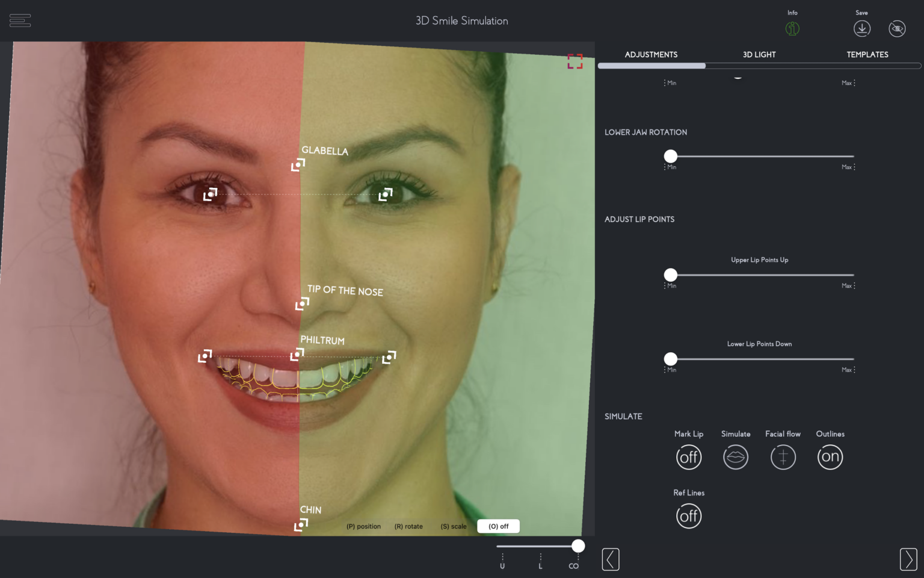Click the (P) position button
Viewport: 924px width, 578px height.
363,526
